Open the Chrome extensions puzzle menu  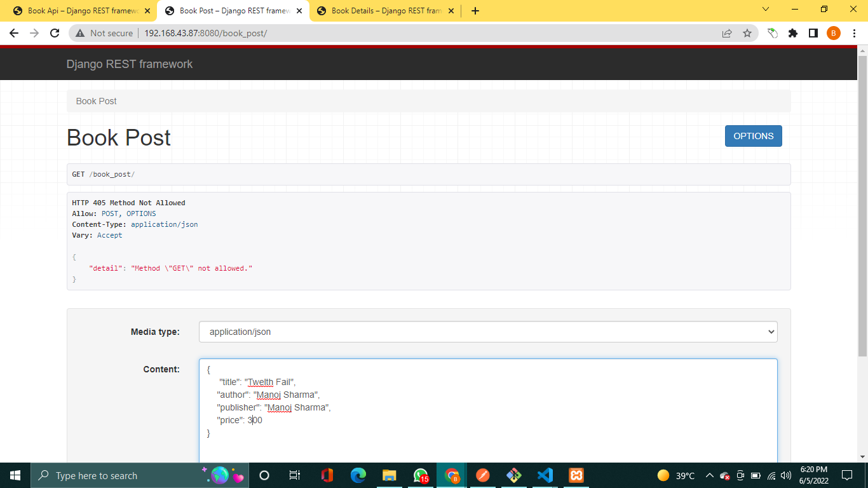(793, 33)
